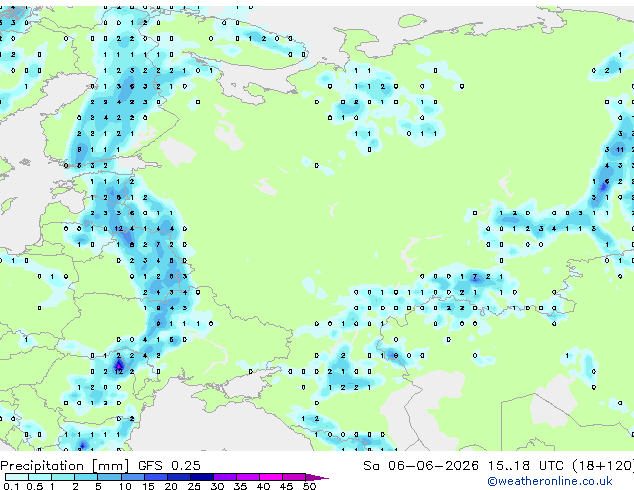Select the 45–50 mm legend color box
This screenshot has width=634, height=490.
pyautogui.click(x=294, y=477)
